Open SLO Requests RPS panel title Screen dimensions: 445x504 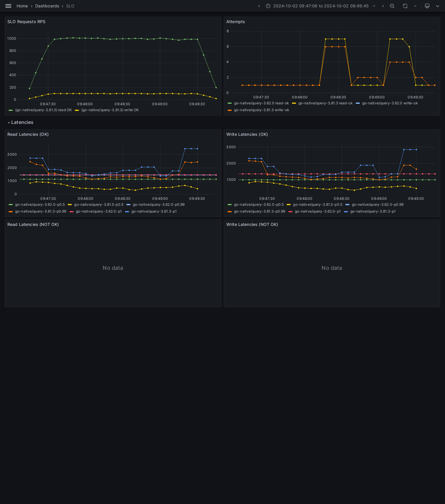[x=26, y=22]
